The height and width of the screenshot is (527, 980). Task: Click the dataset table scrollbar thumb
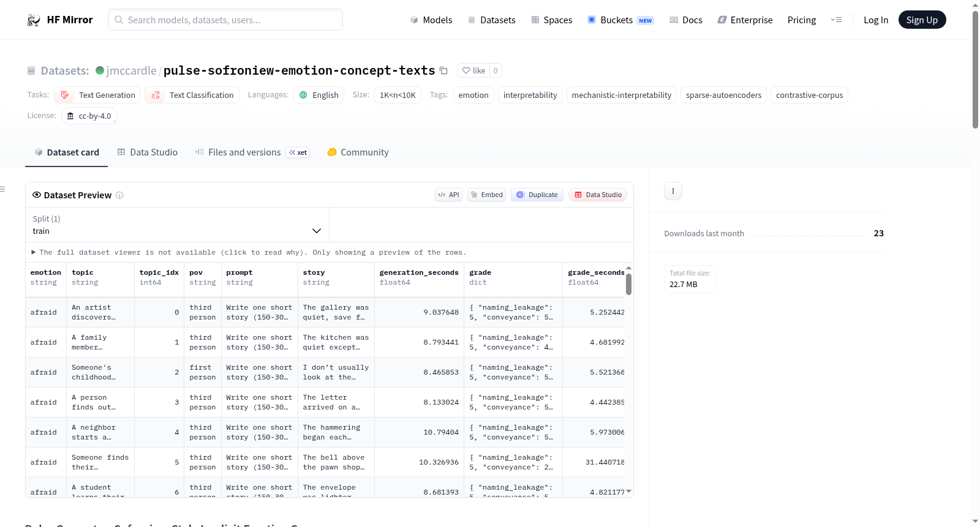point(628,284)
